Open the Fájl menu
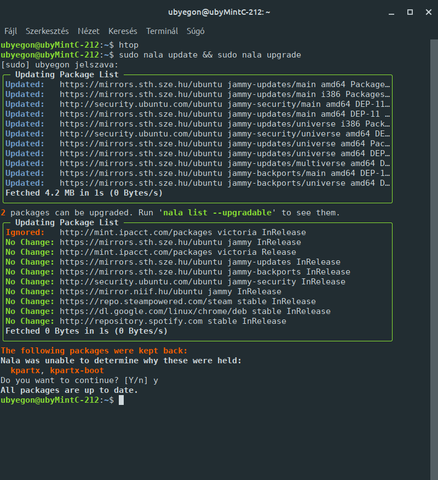Image resolution: width=438 pixels, height=480 pixels. [x=11, y=31]
